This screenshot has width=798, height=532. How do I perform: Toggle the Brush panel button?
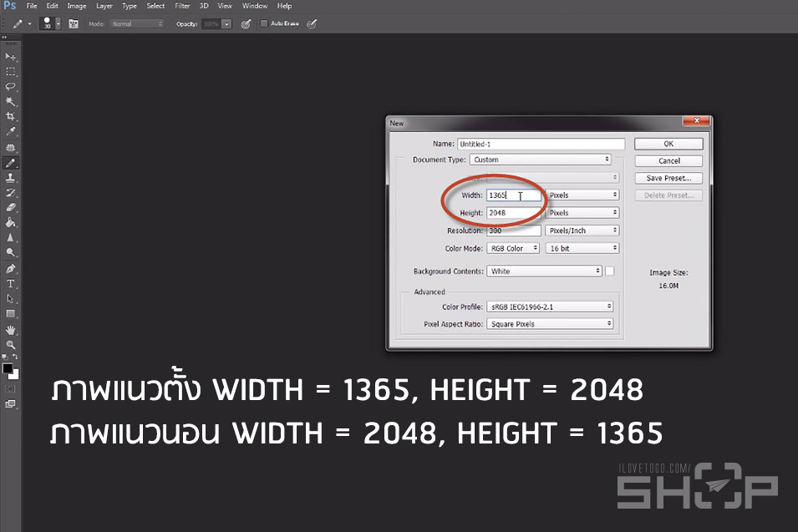click(x=74, y=24)
